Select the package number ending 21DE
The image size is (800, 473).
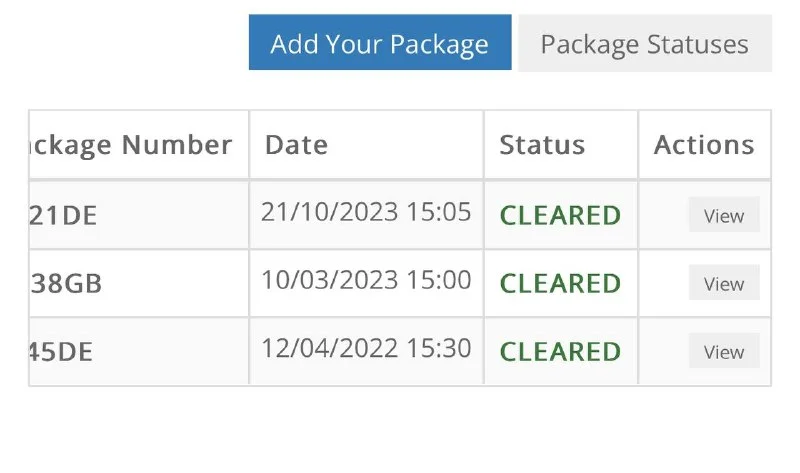(66, 216)
